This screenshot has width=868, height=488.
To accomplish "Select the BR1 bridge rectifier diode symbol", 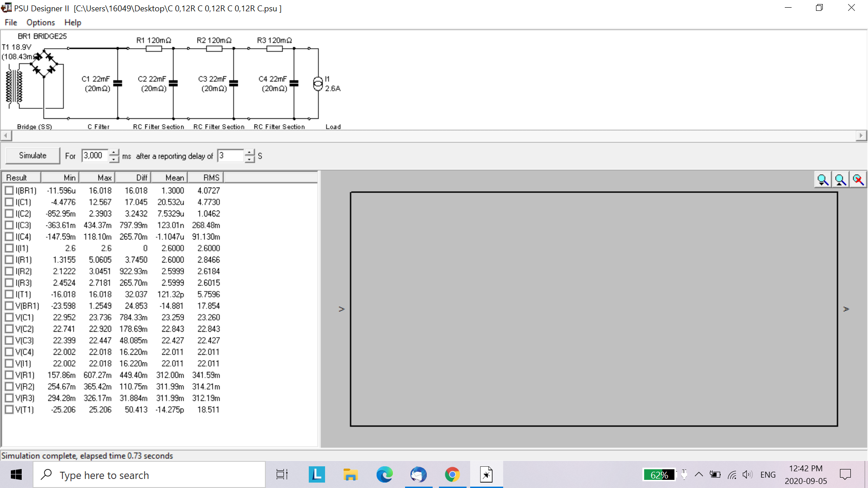I will pyautogui.click(x=44, y=64).
